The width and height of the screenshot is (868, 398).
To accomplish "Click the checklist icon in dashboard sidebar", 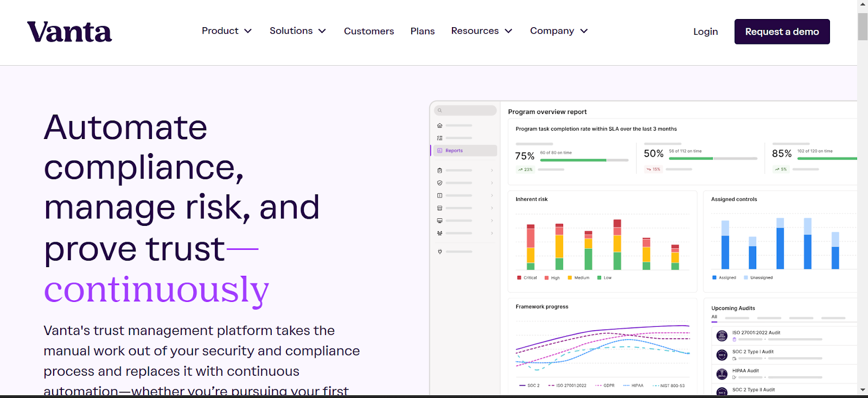I will click(x=439, y=138).
